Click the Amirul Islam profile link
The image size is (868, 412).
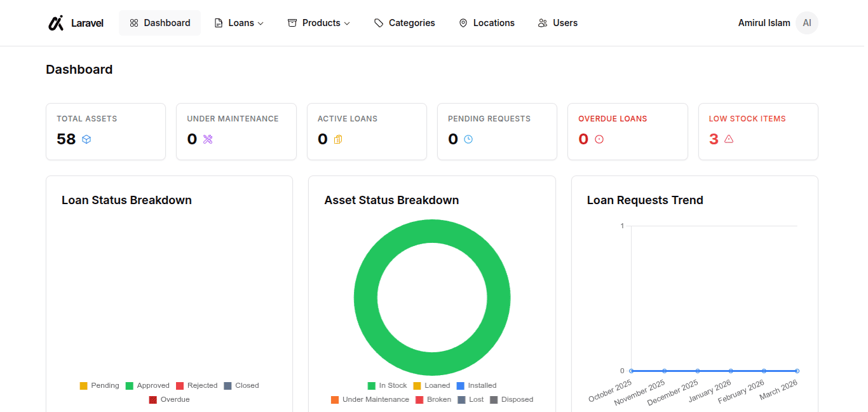[764, 23]
